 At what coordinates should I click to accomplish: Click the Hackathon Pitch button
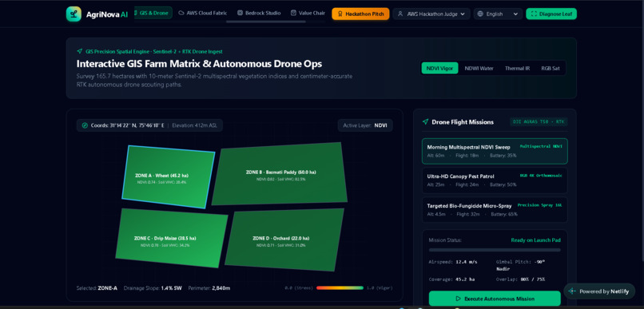click(x=360, y=14)
